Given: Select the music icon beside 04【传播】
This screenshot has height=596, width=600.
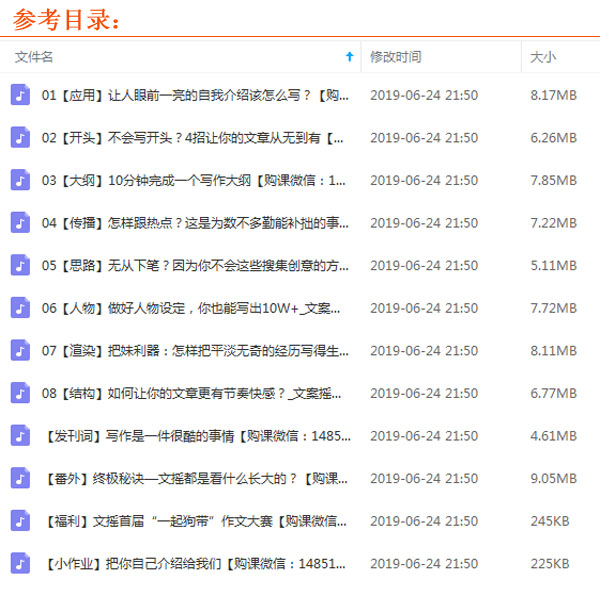Looking at the screenshot, I should 20,222.
